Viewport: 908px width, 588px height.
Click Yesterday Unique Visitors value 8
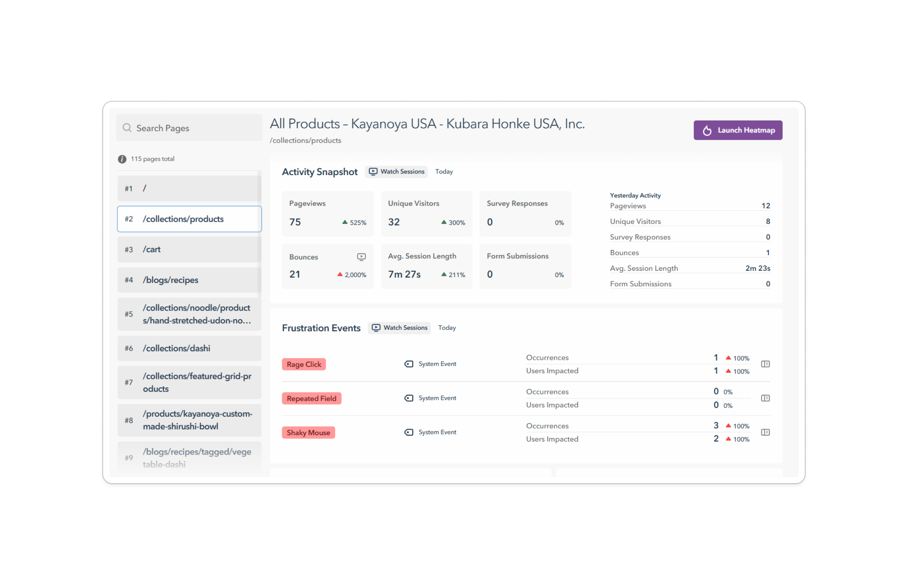pos(768,222)
